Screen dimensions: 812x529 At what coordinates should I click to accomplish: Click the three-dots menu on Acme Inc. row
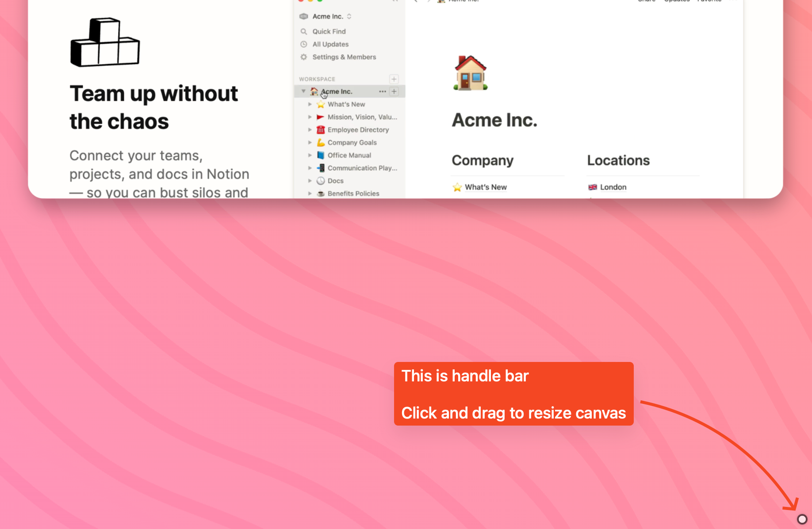point(383,91)
